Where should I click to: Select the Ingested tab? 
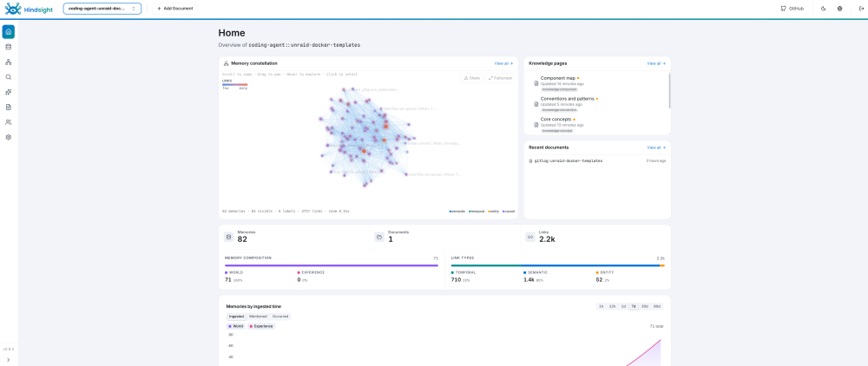tap(236, 317)
